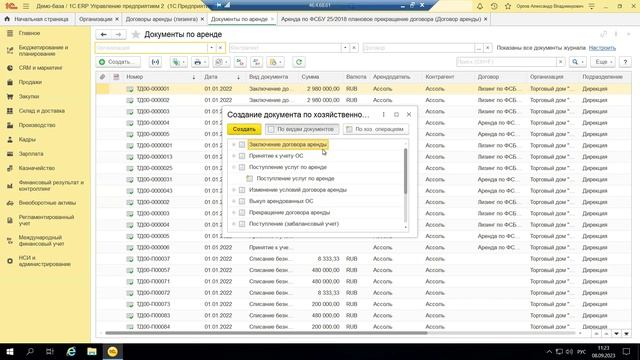
Task: Click the Создать... toolbar button
Action: pyautogui.click(x=118, y=62)
